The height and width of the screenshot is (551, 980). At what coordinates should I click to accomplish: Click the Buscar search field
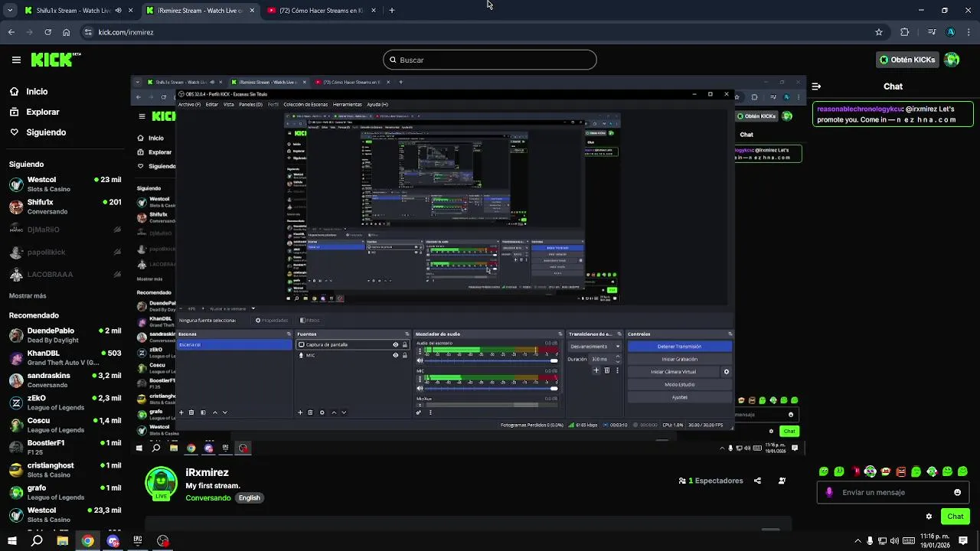[490, 60]
